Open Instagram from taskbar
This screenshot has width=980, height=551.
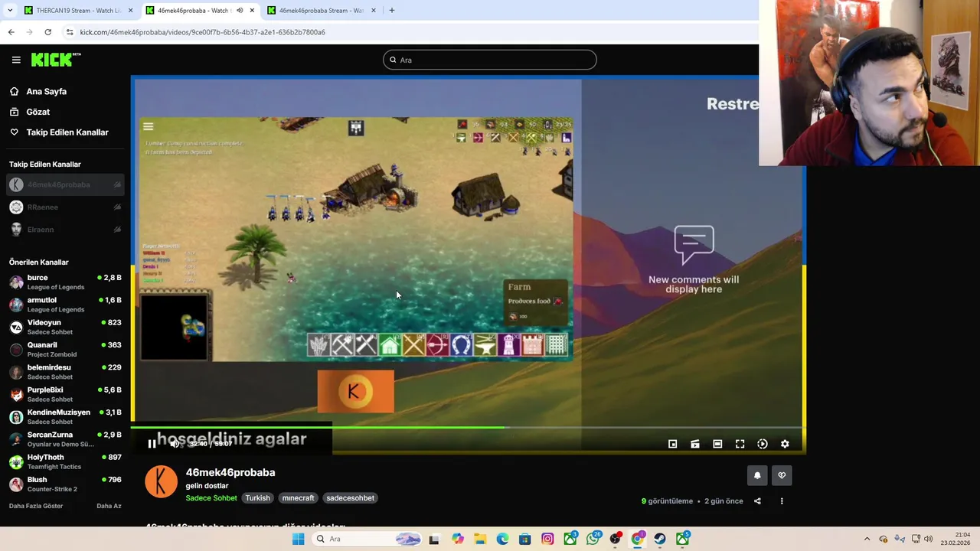pos(547,539)
